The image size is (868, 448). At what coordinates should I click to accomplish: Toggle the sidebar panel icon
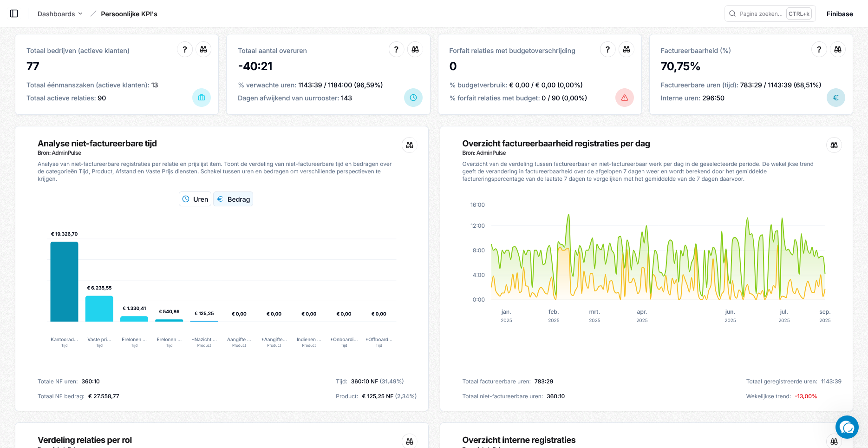[14, 14]
